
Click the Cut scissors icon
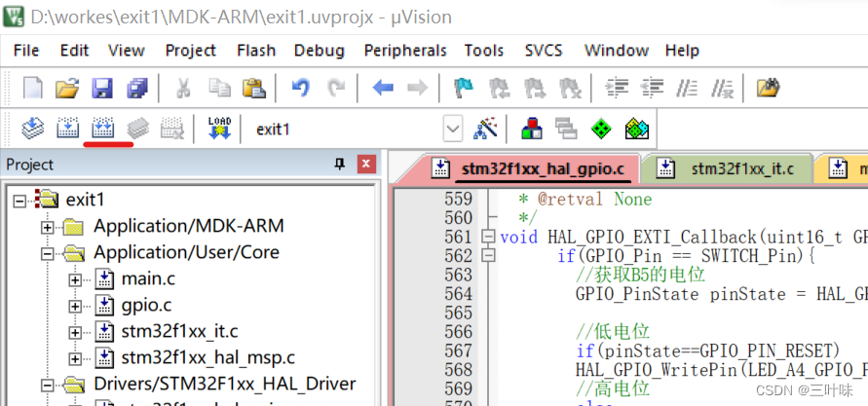(183, 88)
